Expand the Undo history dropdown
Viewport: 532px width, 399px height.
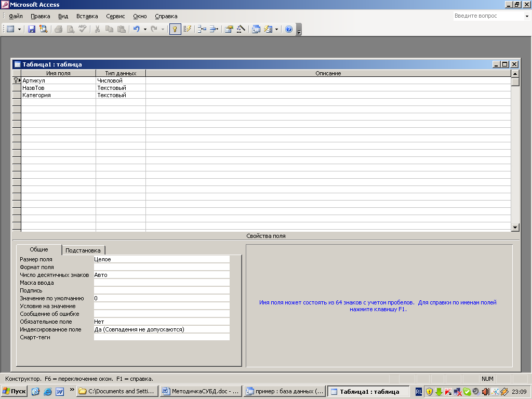pos(145,30)
